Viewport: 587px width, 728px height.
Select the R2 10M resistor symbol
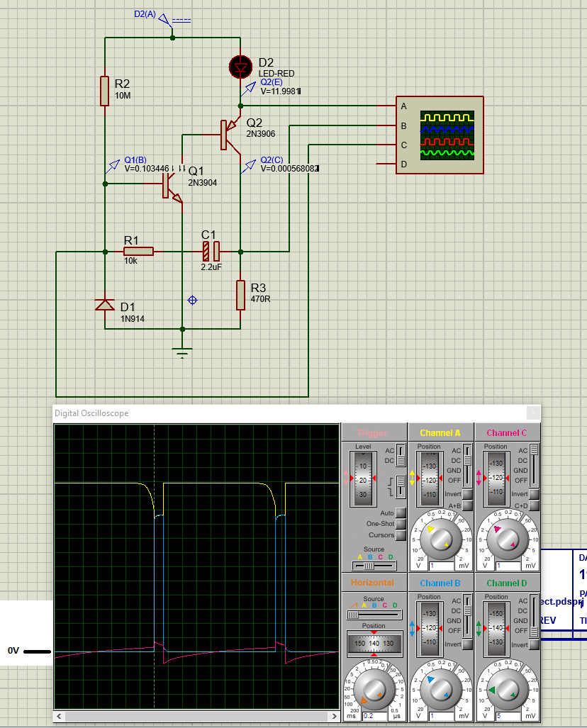tap(105, 91)
